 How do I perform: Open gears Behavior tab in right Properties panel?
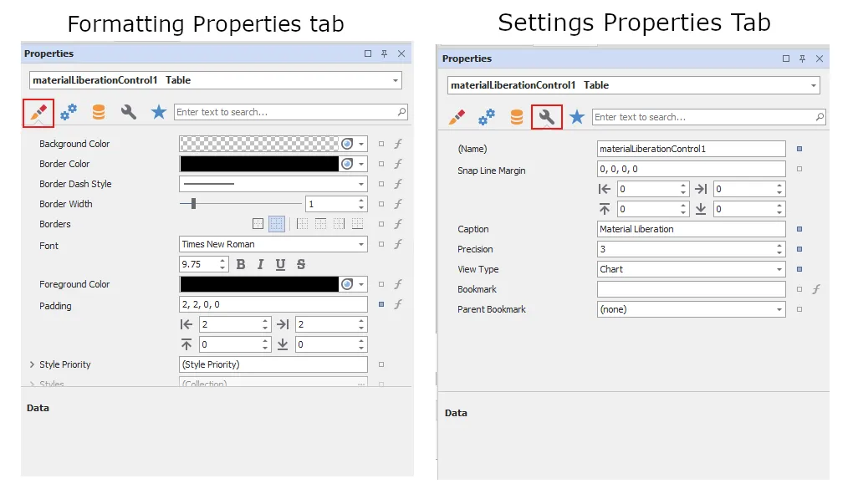(487, 117)
